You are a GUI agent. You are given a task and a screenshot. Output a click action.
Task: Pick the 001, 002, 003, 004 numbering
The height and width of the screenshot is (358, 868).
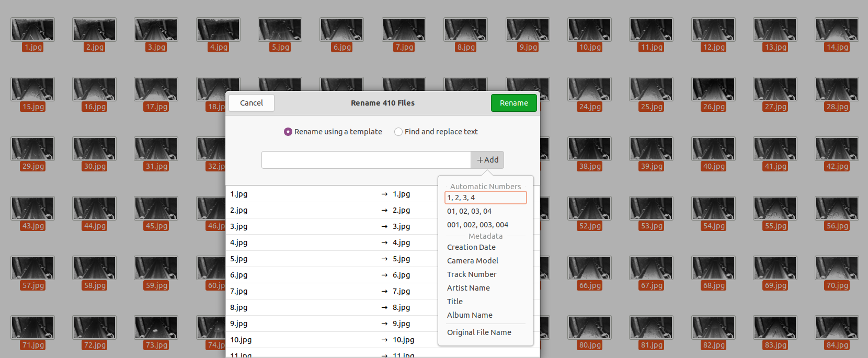pos(477,225)
